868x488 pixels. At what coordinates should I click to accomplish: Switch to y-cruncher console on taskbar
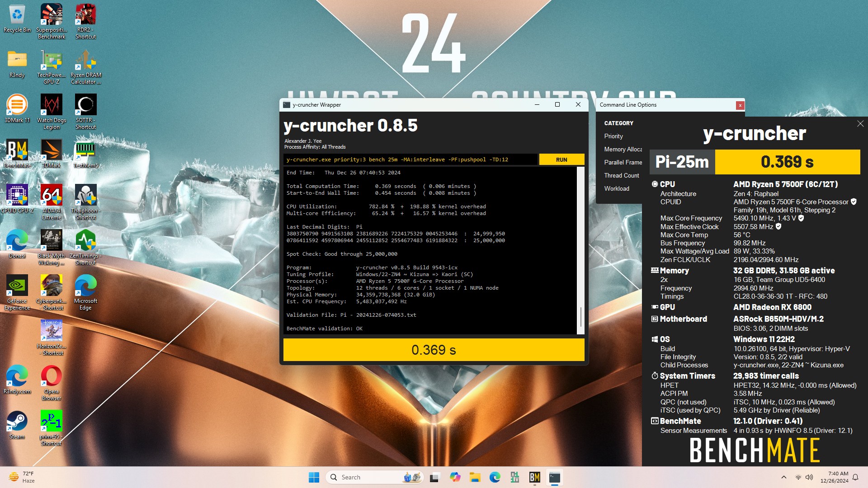tap(555, 477)
